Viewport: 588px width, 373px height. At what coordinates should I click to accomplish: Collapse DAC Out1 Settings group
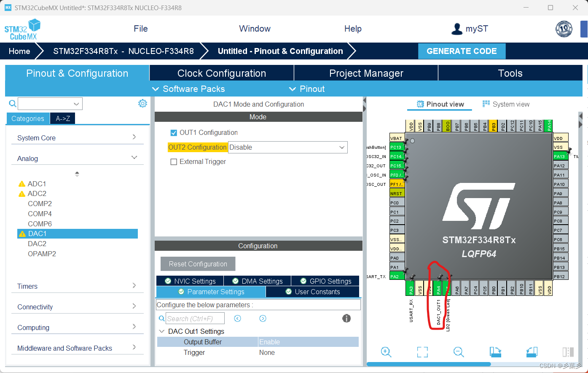click(x=162, y=331)
